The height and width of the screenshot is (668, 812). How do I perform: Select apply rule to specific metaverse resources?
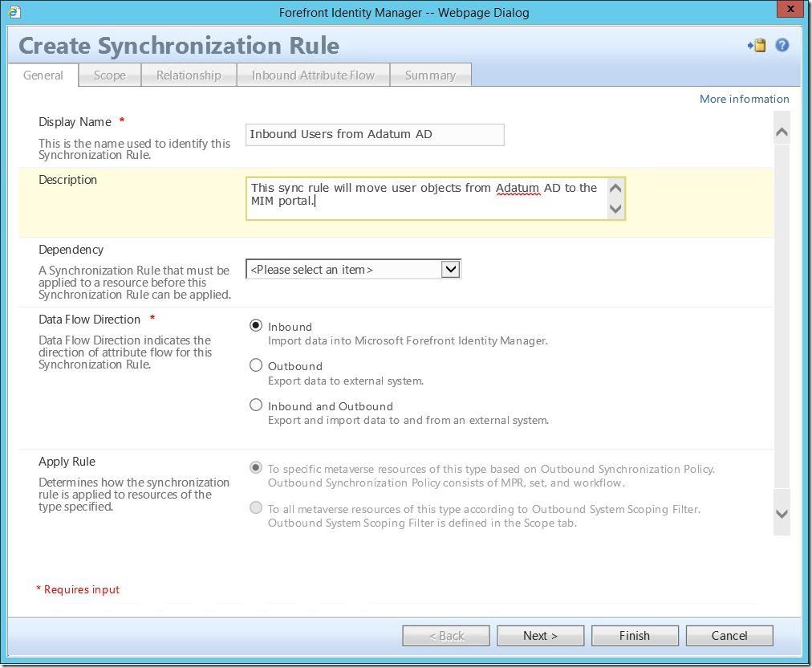pos(256,467)
